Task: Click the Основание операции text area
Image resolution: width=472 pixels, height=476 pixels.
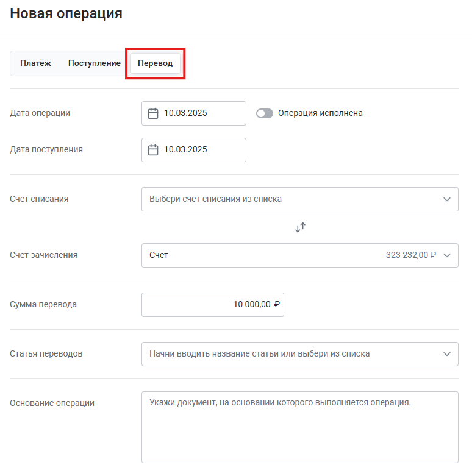Action: click(x=300, y=427)
